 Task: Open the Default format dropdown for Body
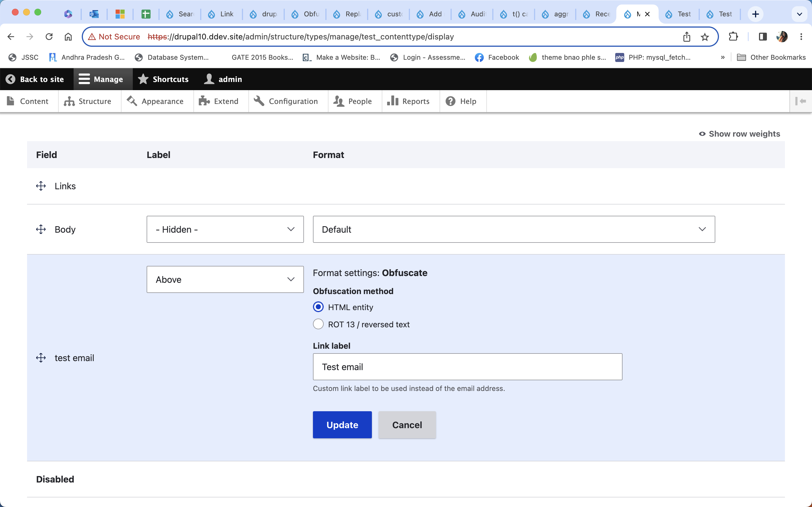513,229
